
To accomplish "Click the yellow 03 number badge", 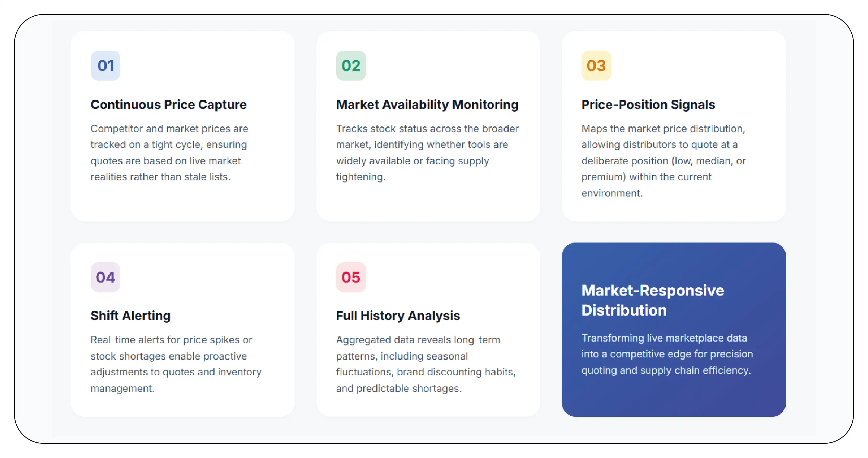I will point(596,66).
